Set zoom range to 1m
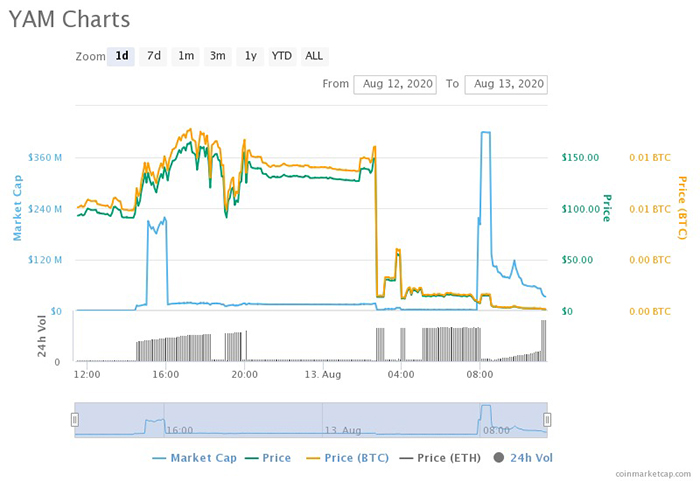 tap(186, 56)
